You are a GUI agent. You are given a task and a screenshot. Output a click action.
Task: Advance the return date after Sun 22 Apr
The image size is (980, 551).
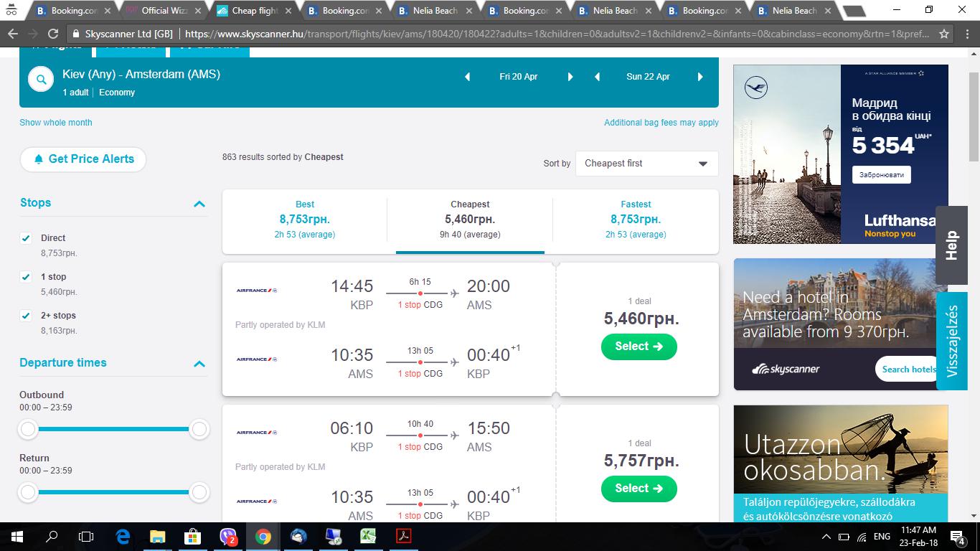tap(700, 77)
